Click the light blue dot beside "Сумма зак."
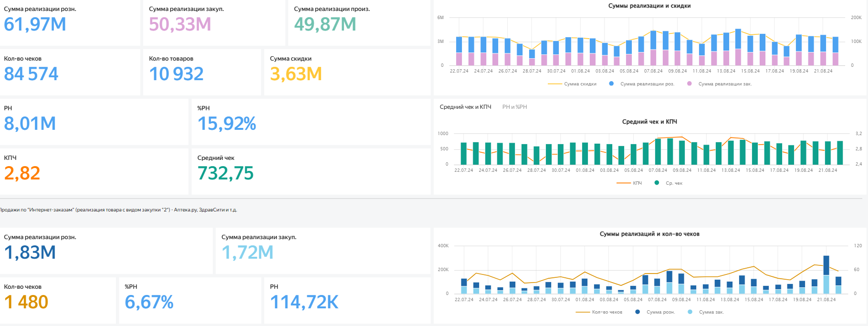868x326 pixels. point(690,312)
